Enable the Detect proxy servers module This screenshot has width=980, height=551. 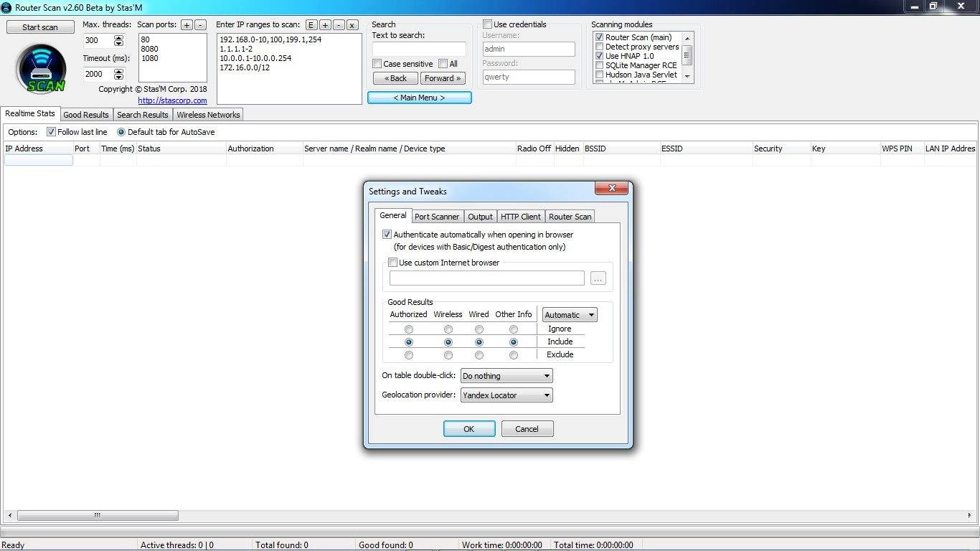599,47
